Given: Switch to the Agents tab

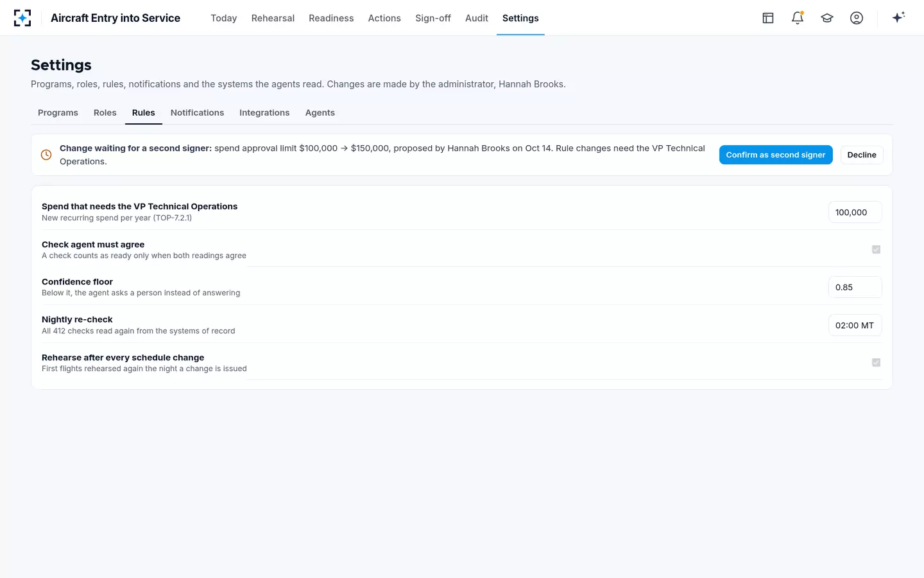Looking at the screenshot, I should [x=320, y=112].
